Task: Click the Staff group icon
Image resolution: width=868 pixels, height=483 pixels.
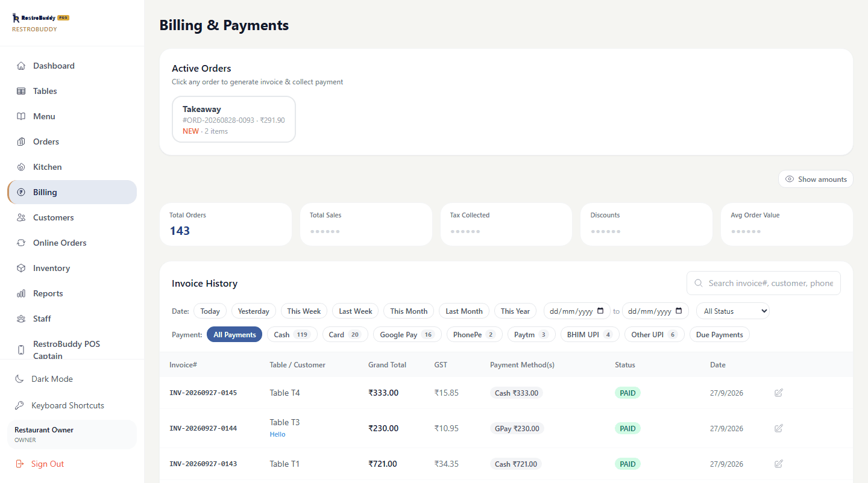Action: coord(21,319)
